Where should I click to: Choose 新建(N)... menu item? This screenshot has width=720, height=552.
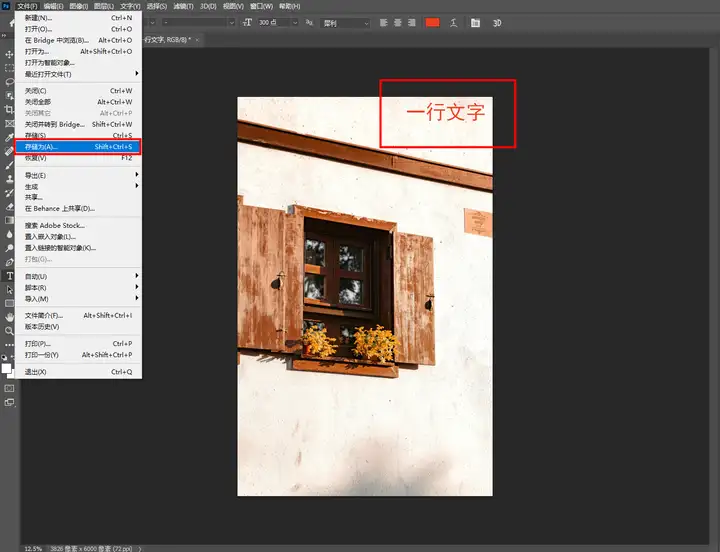79,18
